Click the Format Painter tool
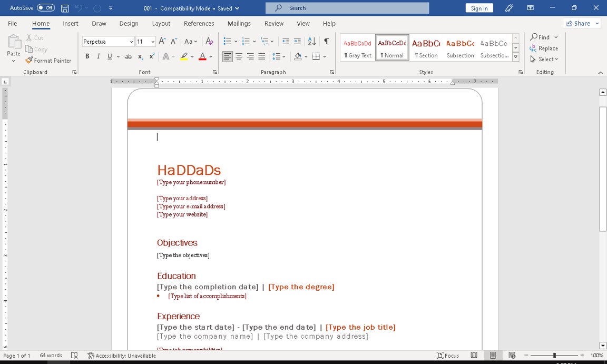The image size is (607, 364). coord(48,61)
